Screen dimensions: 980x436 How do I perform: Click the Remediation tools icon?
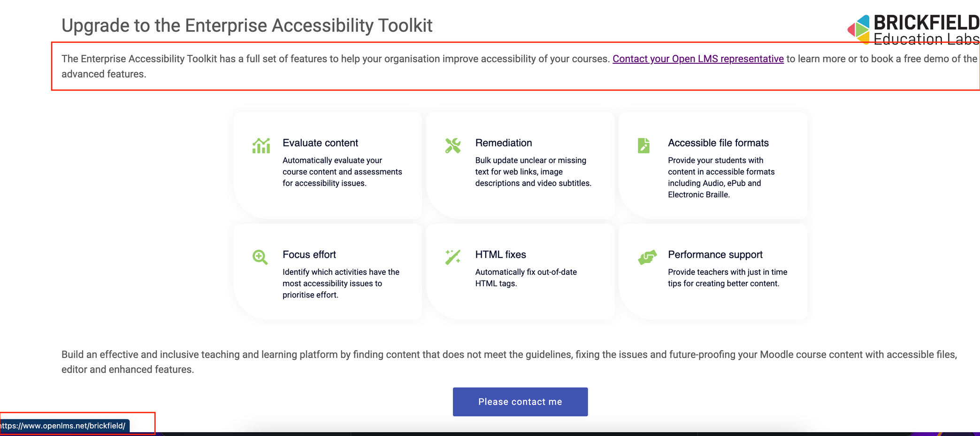tap(453, 146)
